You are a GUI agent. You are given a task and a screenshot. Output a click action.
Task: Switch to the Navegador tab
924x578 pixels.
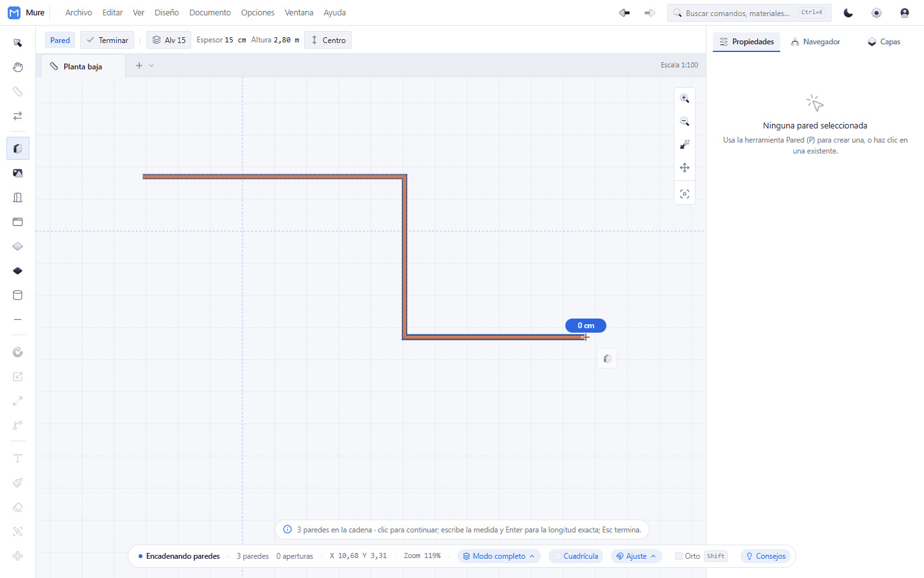click(x=816, y=42)
